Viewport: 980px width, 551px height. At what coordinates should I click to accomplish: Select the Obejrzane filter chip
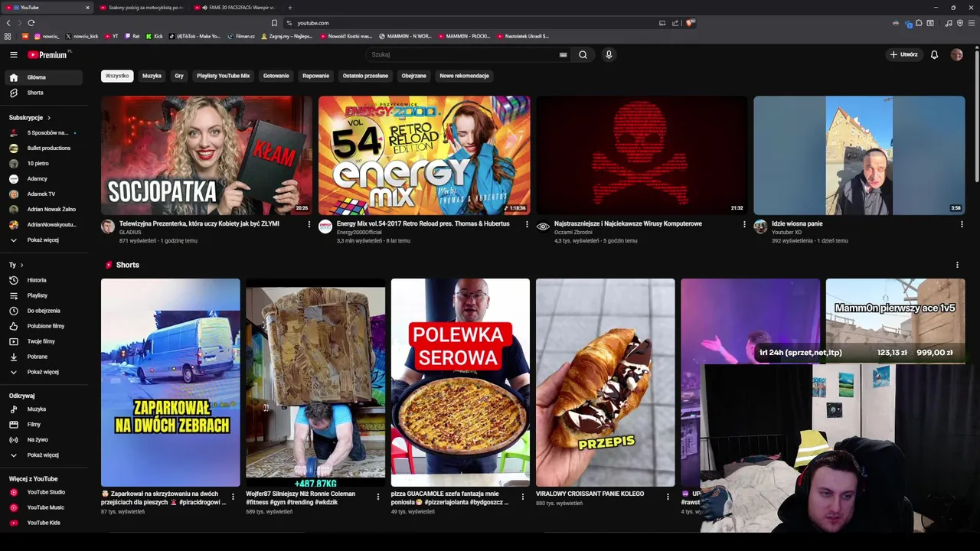coord(414,76)
